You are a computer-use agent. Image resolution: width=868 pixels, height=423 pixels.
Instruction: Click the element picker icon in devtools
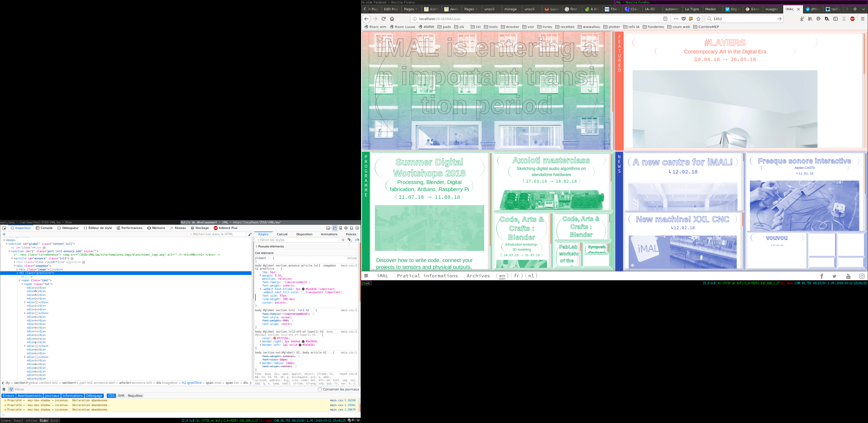click(x=4, y=228)
